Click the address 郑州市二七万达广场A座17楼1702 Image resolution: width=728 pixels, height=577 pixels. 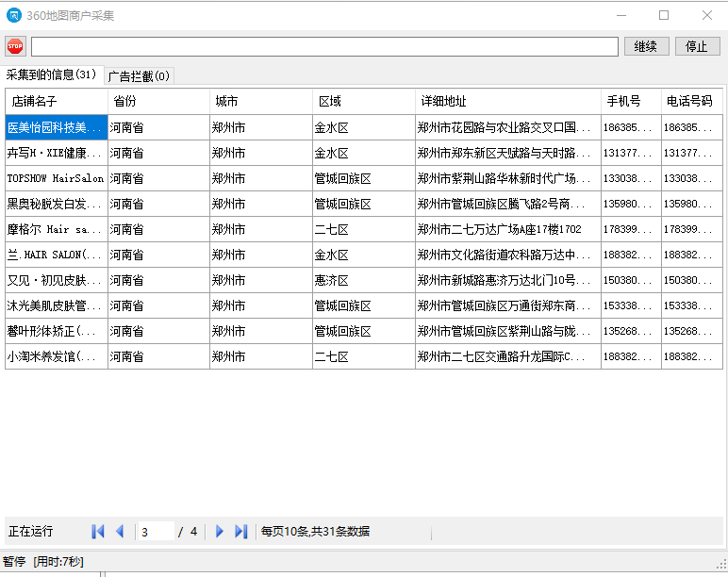point(508,230)
